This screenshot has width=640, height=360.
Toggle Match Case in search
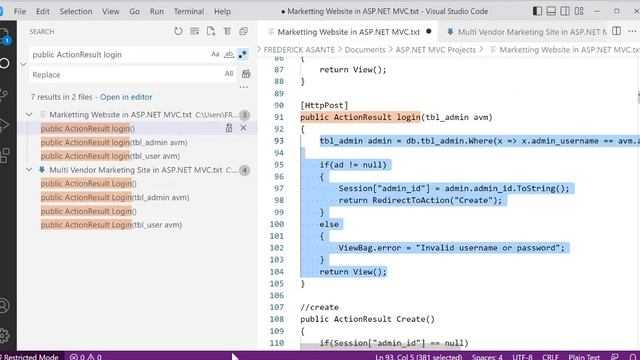(x=215, y=54)
